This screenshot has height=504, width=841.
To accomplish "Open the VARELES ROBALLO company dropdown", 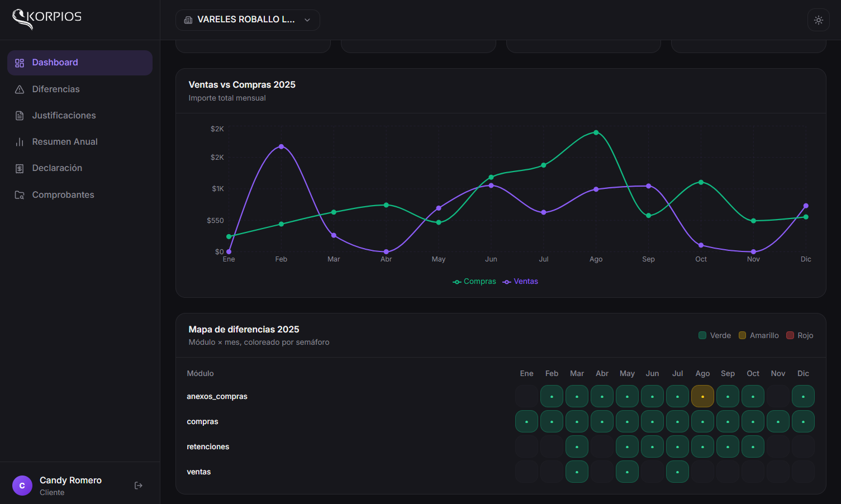I will coord(248,20).
